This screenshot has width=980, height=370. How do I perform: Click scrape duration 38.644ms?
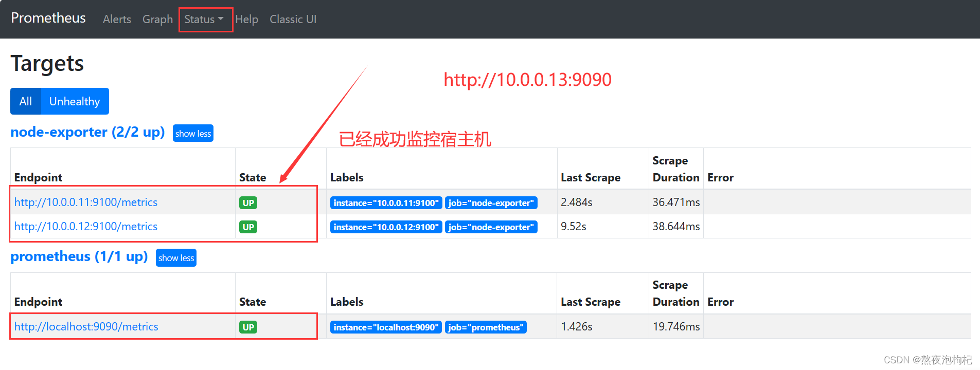[676, 227]
